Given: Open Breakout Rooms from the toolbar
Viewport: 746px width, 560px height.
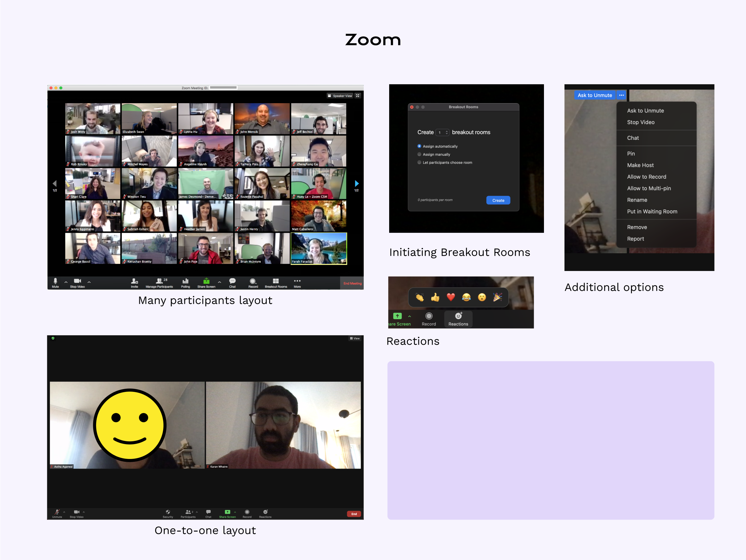Looking at the screenshot, I should (x=276, y=283).
